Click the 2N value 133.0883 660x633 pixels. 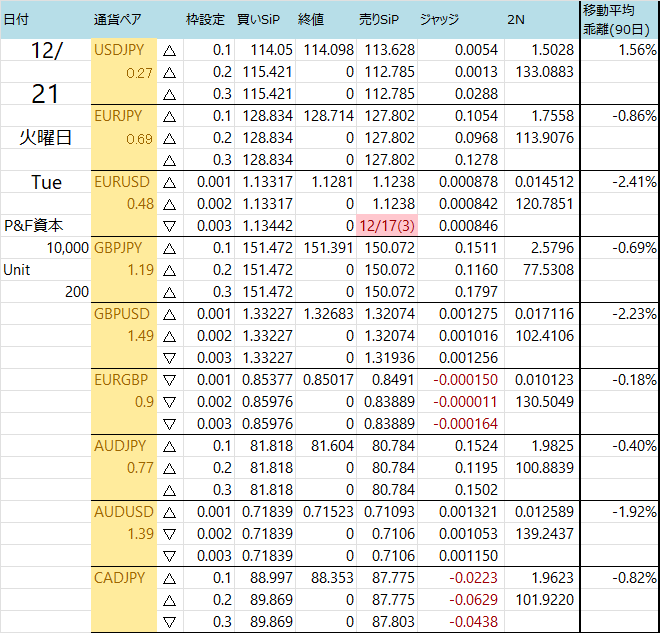[545, 72]
